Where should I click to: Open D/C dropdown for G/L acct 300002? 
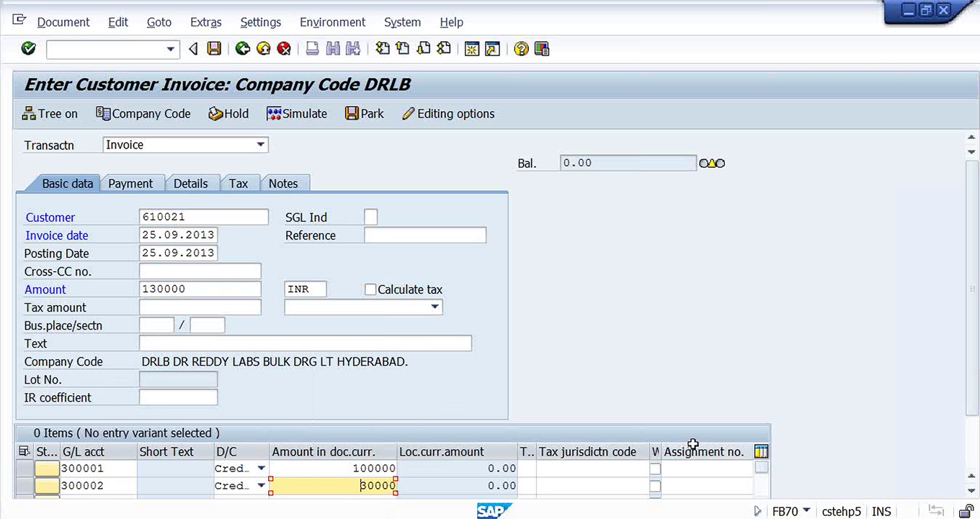pos(262,486)
